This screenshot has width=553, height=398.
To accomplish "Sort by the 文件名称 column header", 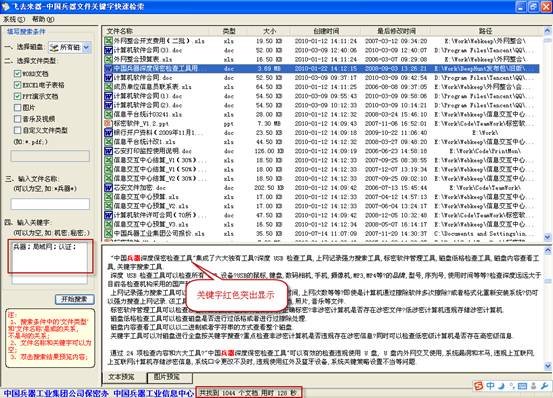I will [x=156, y=31].
